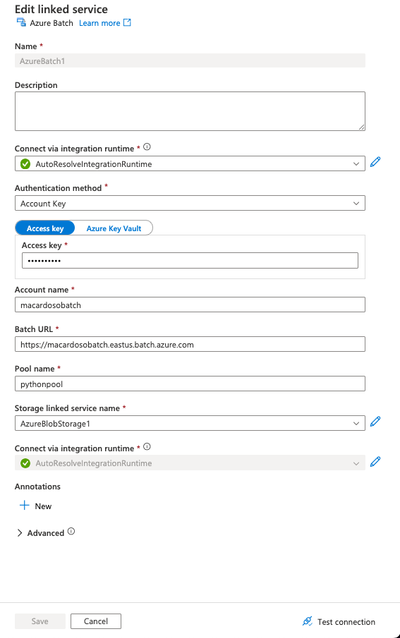Open the Authentication method dropdown

[190, 203]
